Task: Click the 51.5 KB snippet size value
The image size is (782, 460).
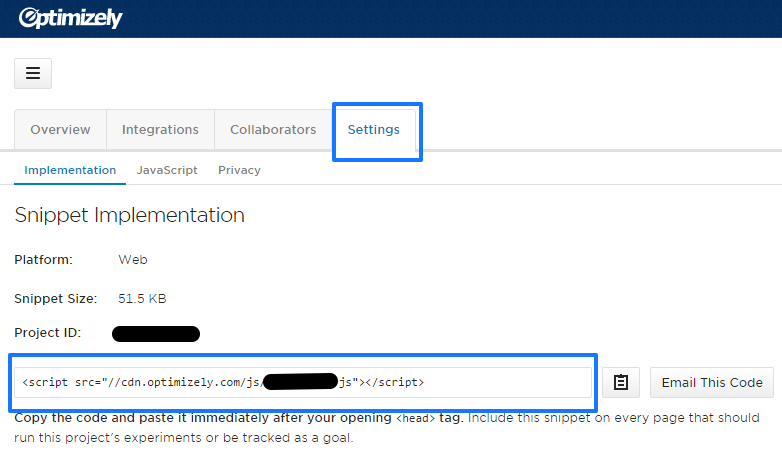Action: click(142, 299)
